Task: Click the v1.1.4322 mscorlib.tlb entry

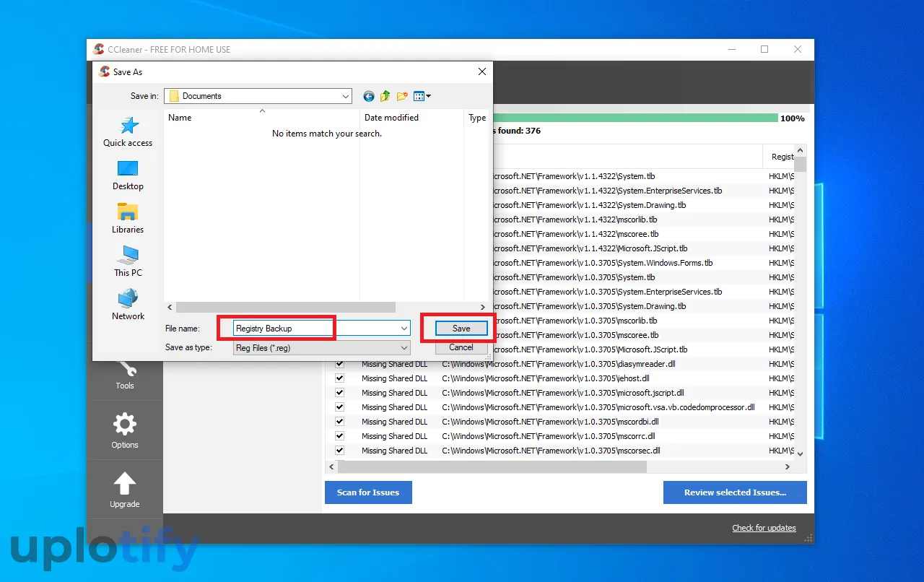Action: tap(575, 220)
